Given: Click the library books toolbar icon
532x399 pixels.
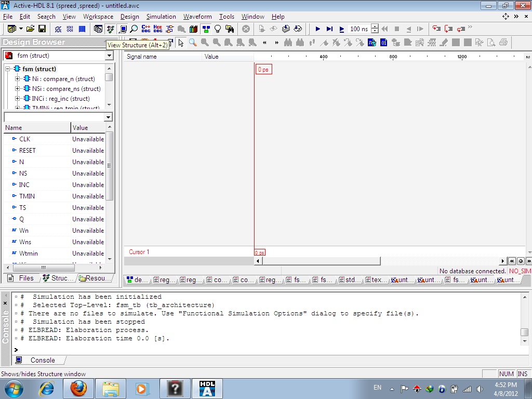Looking at the screenshot, I should tap(194, 29).
